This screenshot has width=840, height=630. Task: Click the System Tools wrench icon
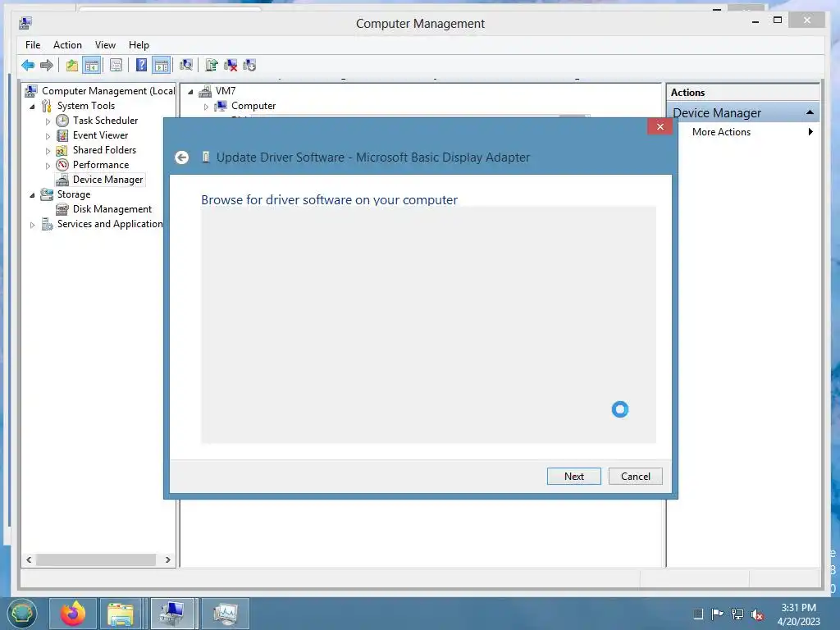47,106
